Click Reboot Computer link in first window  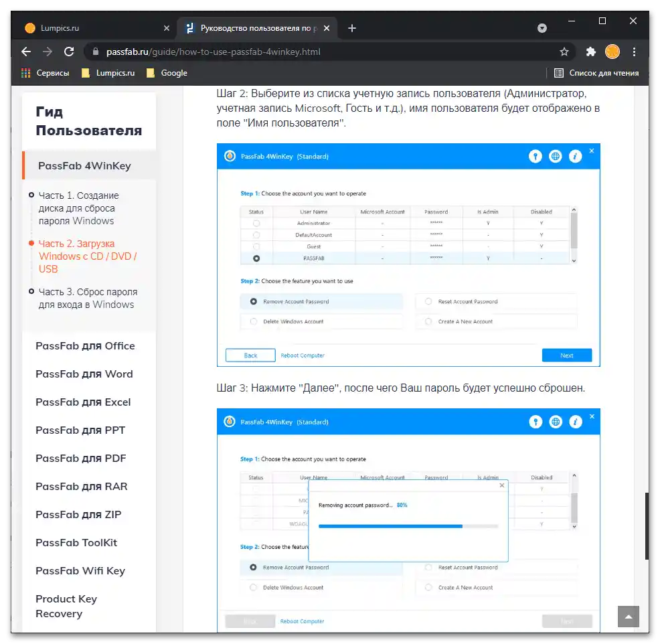(x=303, y=355)
